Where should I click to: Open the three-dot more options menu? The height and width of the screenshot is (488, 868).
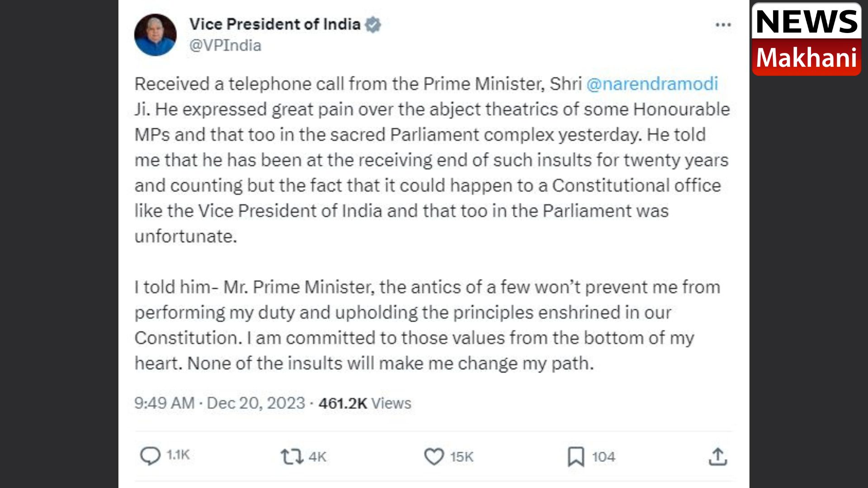[x=723, y=25]
